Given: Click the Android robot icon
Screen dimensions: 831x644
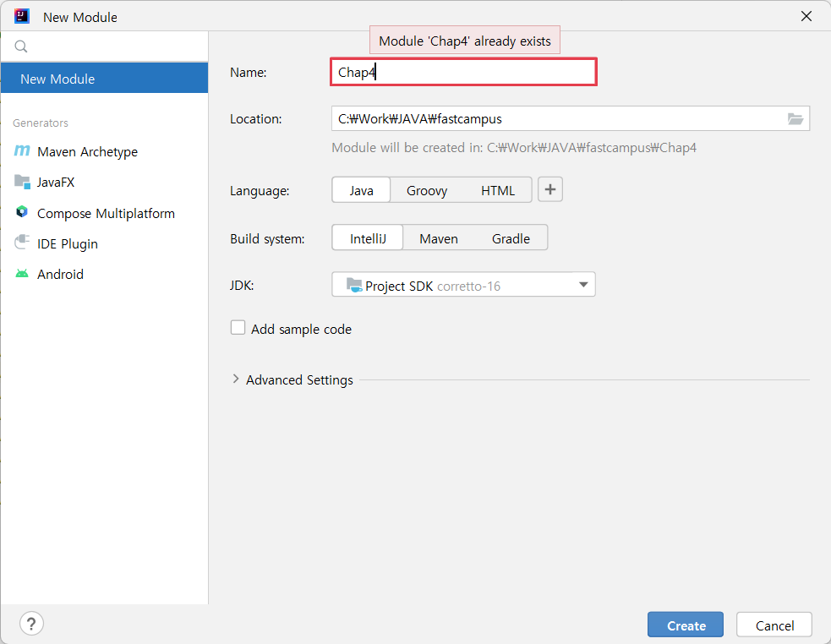Looking at the screenshot, I should (22, 274).
